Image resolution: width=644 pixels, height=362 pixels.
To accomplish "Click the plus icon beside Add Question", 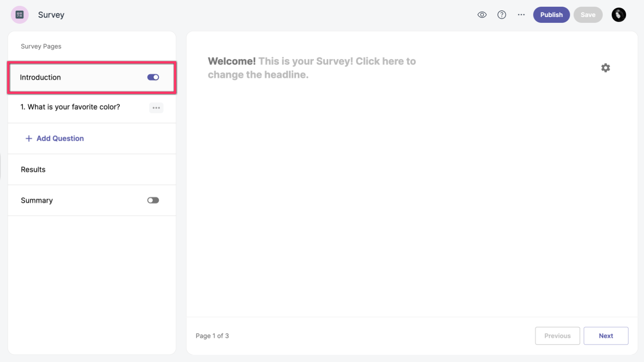I will click(29, 139).
